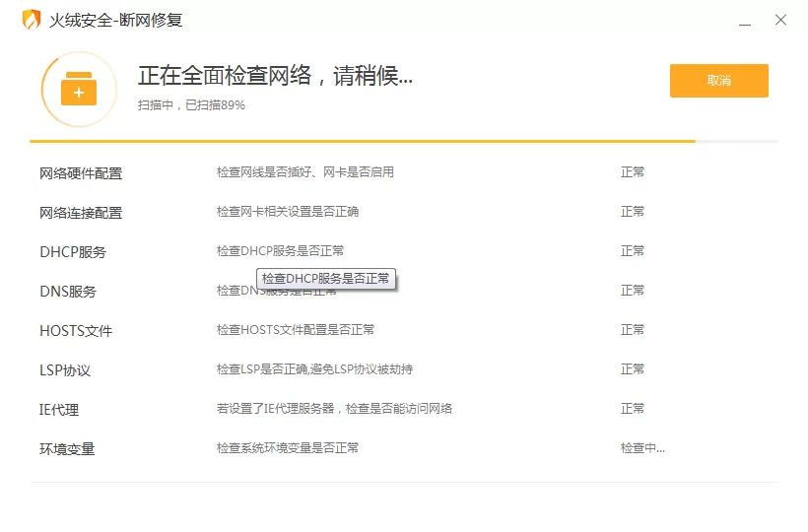The image size is (808, 532).
Task: Select the DNS服务 row title
Action: coord(68,292)
